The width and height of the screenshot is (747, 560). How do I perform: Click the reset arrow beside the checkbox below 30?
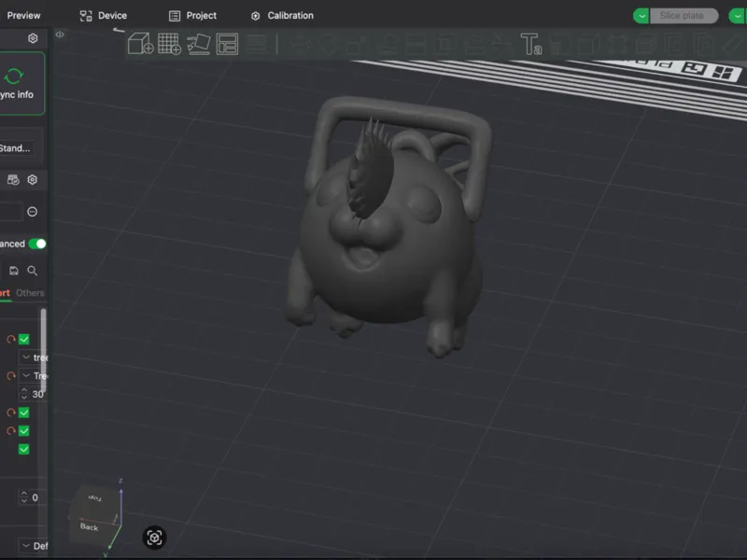(11, 413)
